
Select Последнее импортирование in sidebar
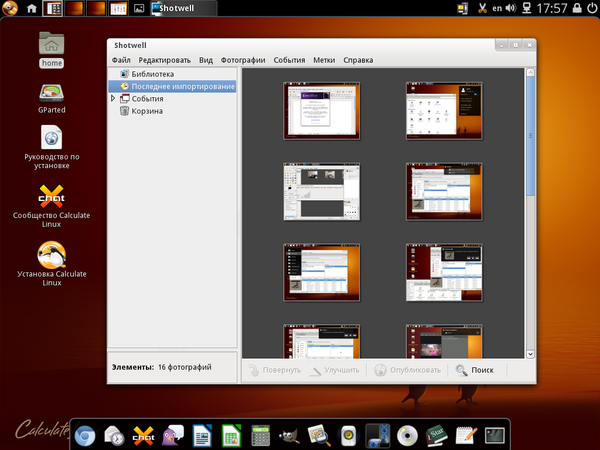175,87
